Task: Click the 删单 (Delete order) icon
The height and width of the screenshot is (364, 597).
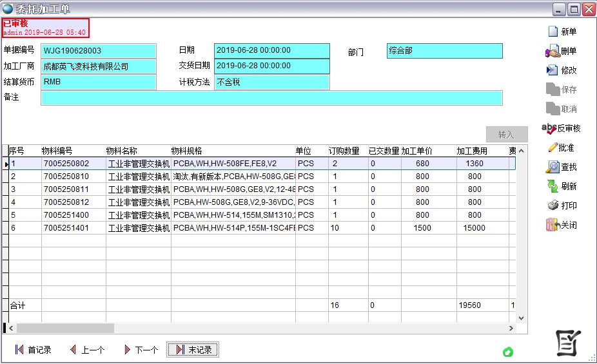Action: (553, 51)
